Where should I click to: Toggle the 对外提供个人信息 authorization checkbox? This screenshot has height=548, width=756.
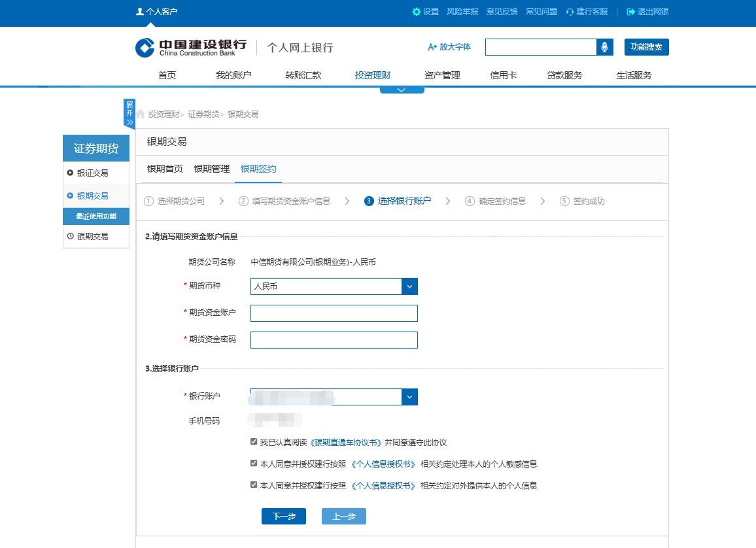click(x=254, y=485)
